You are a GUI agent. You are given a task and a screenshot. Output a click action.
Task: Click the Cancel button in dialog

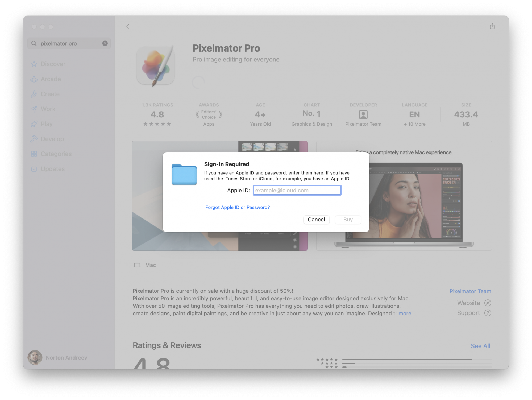(x=316, y=220)
